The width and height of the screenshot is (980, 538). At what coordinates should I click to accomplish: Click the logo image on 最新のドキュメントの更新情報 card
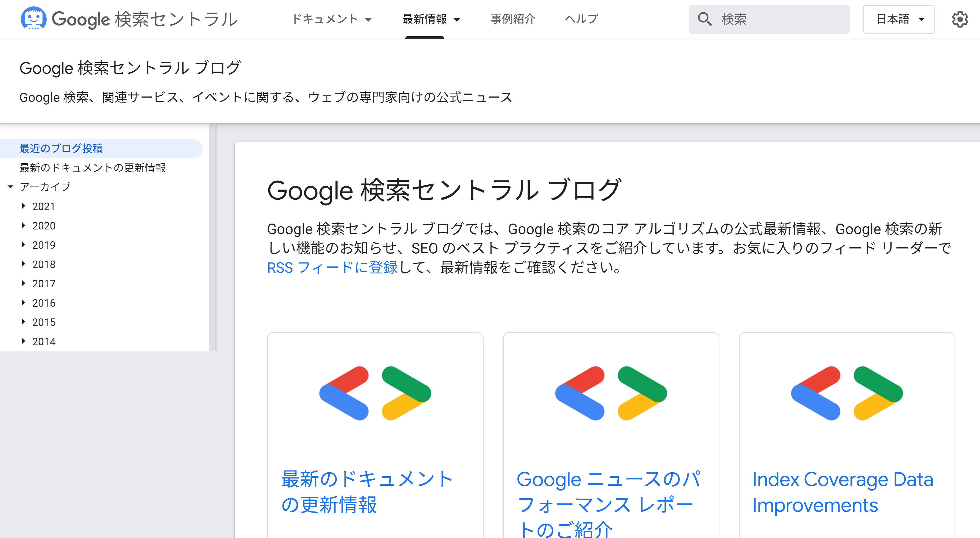[375, 393]
